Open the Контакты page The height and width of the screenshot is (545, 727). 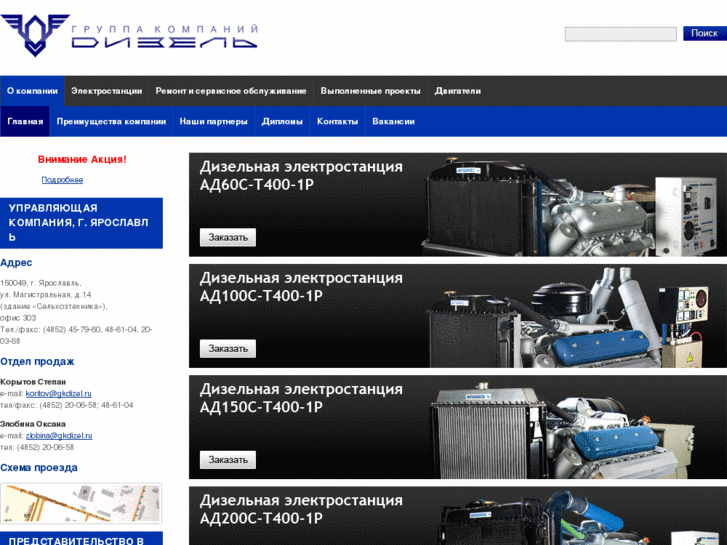338,122
